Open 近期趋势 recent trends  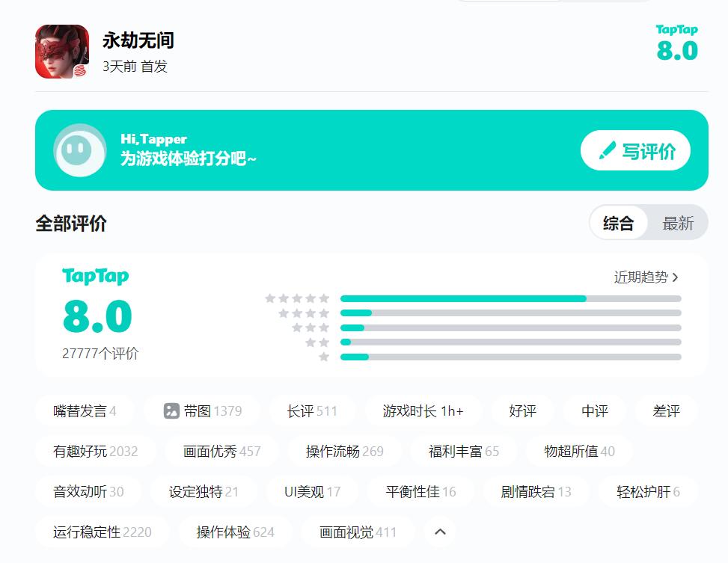(x=646, y=277)
